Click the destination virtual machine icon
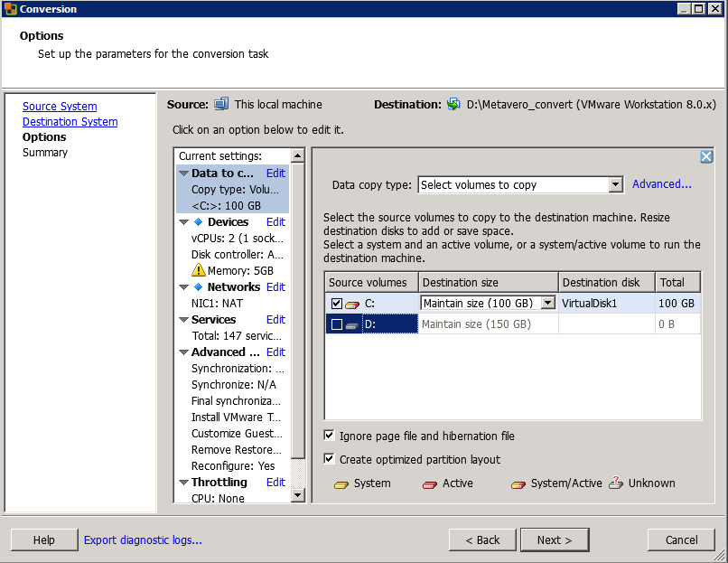The width and height of the screenshot is (728, 563). [453, 104]
